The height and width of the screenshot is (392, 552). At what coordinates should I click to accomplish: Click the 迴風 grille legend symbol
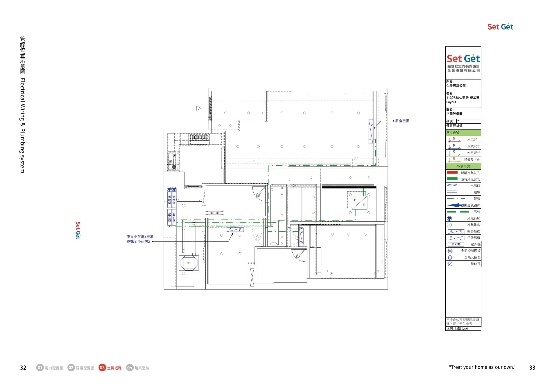tap(452, 192)
